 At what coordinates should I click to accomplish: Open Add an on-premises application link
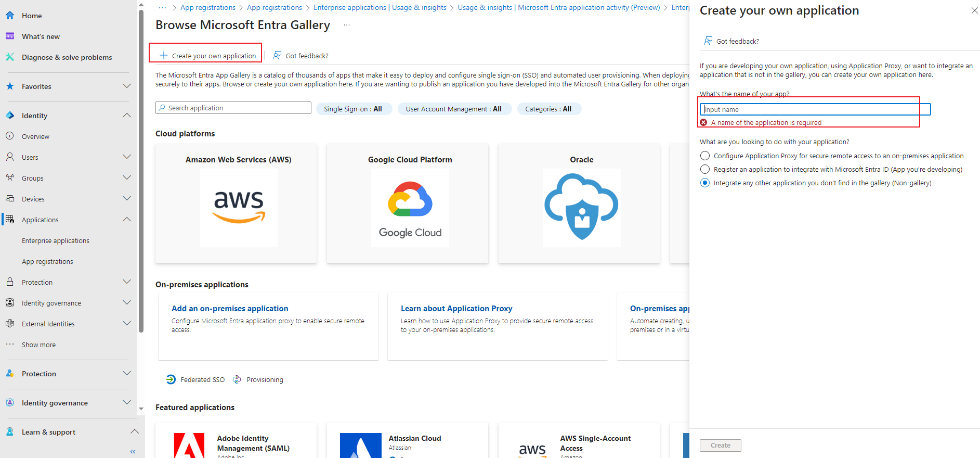[230, 309]
